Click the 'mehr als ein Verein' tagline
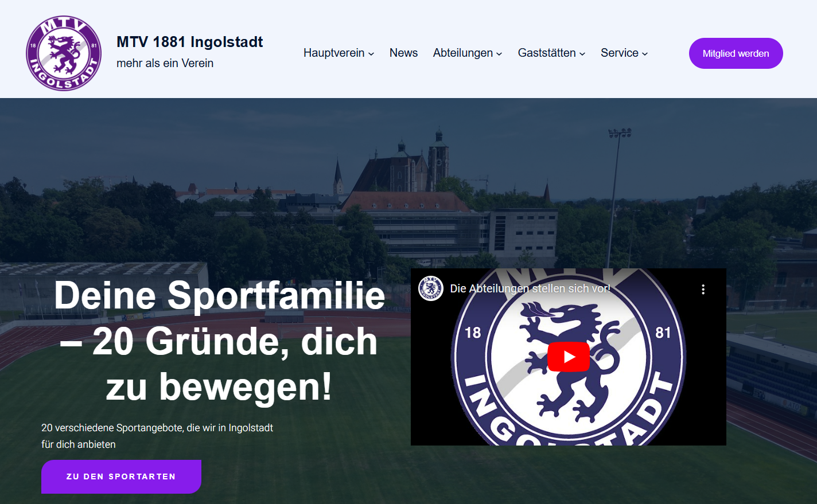 coord(165,63)
